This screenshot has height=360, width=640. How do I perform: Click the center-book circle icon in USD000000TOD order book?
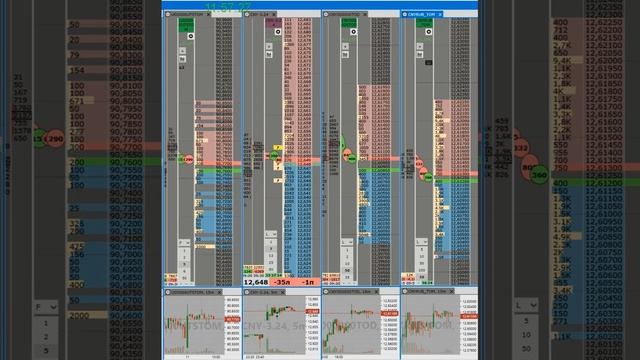tap(353, 31)
